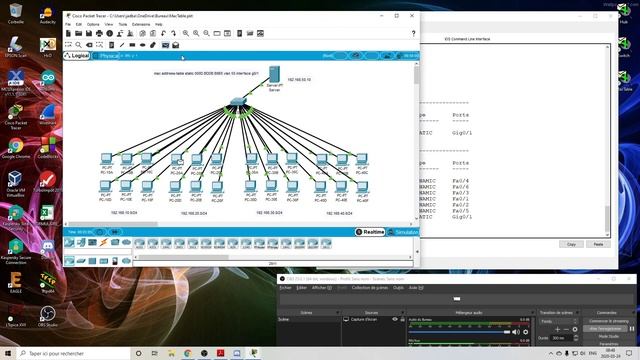Select the Connections lightning bolt category
Viewport: 640px width, 360px height.
pos(104,243)
